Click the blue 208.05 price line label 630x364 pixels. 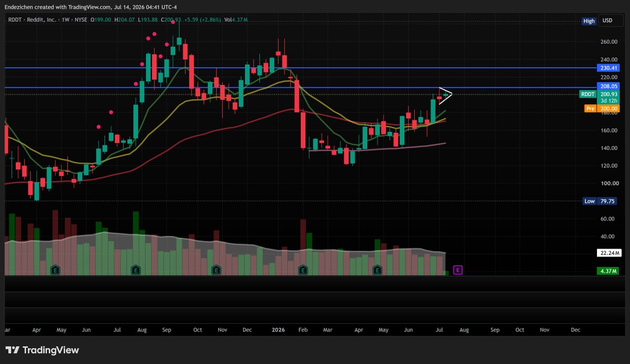(607, 86)
